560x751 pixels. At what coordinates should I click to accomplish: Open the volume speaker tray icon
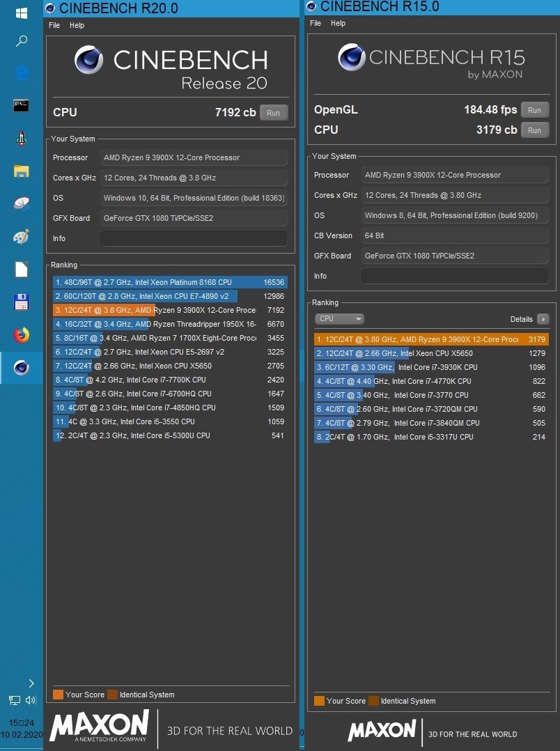point(31,700)
